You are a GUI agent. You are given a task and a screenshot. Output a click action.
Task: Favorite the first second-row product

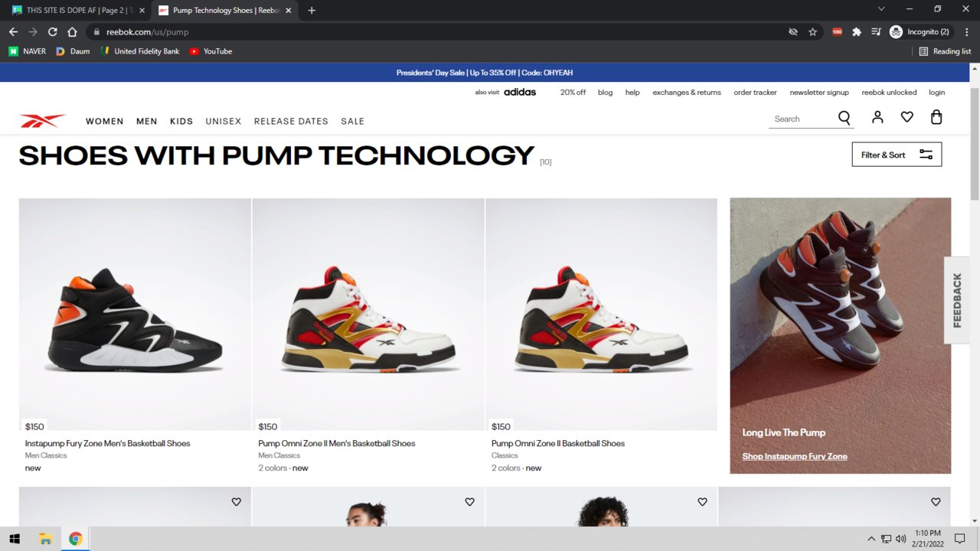pos(237,502)
